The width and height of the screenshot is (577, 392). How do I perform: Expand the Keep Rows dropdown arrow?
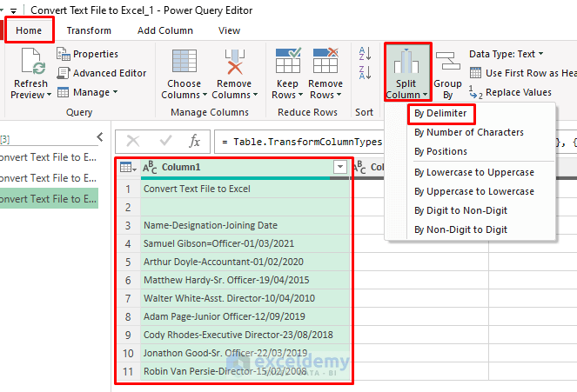(x=300, y=95)
